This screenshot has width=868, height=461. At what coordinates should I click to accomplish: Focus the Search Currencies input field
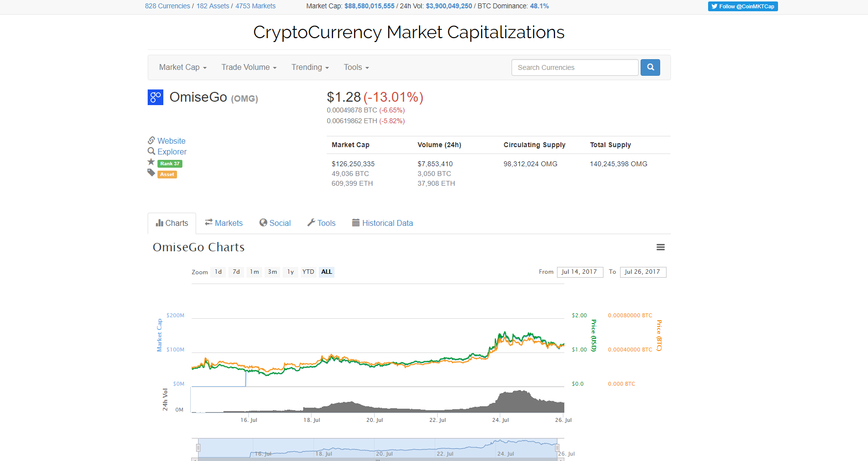click(575, 67)
